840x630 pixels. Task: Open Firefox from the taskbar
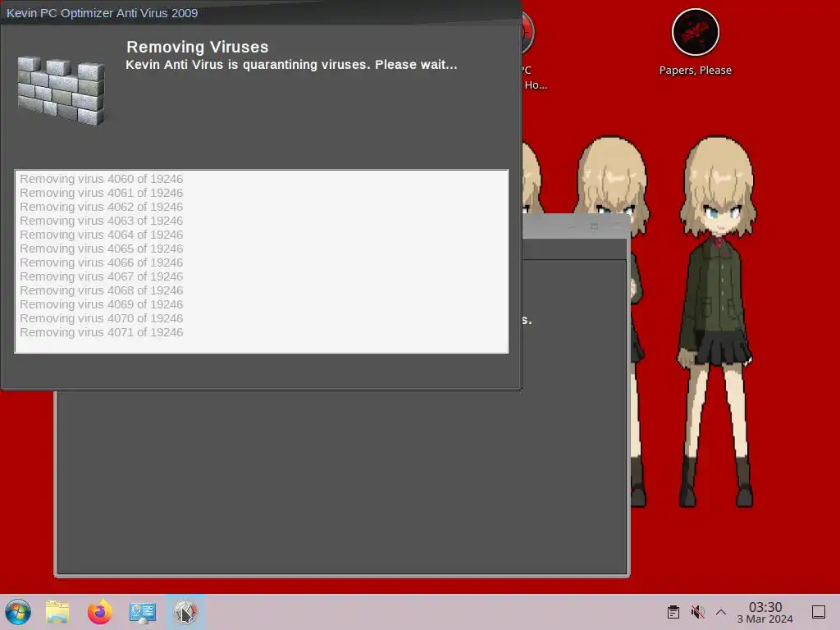point(99,612)
